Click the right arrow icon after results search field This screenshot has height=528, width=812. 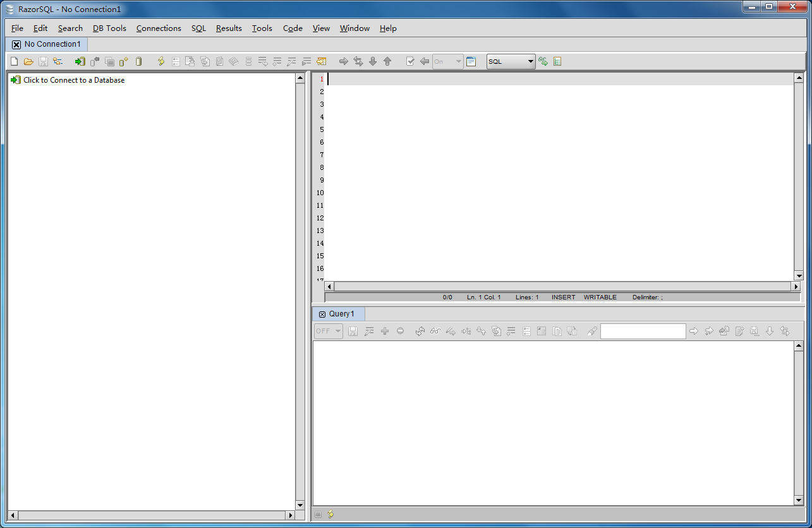pos(693,331)
